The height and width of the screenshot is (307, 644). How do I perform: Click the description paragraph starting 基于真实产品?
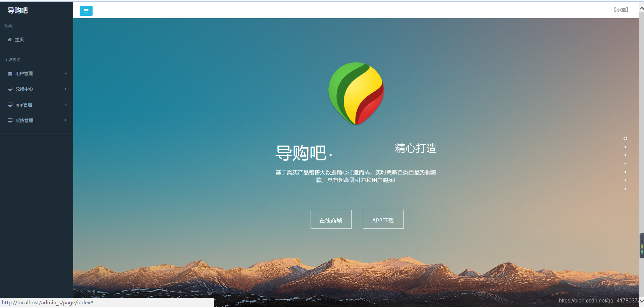(x=356, y=176)
